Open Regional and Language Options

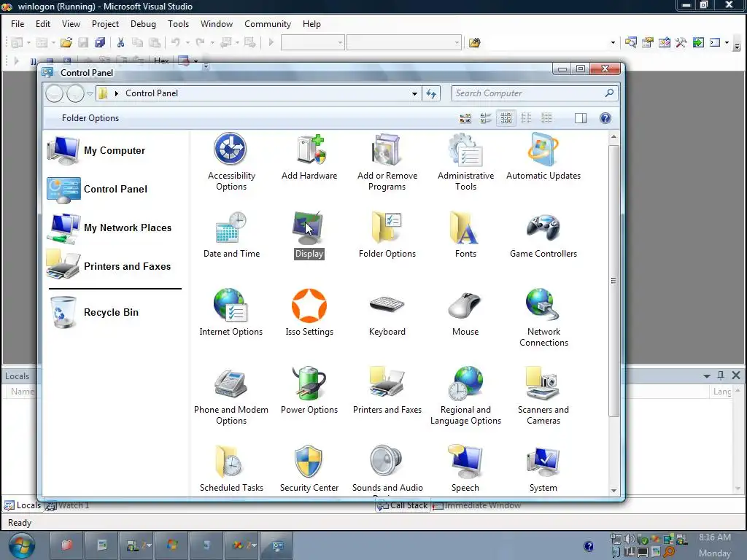465,396
